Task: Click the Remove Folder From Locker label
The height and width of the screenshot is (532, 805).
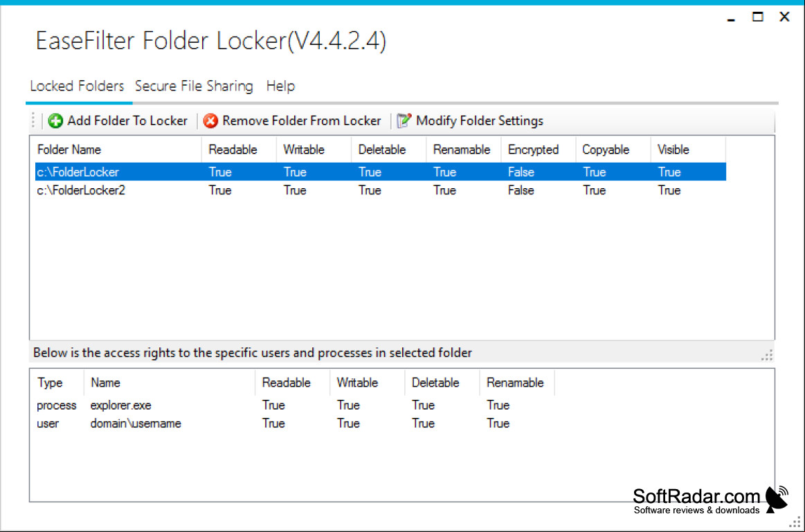Action: (301, 120)
